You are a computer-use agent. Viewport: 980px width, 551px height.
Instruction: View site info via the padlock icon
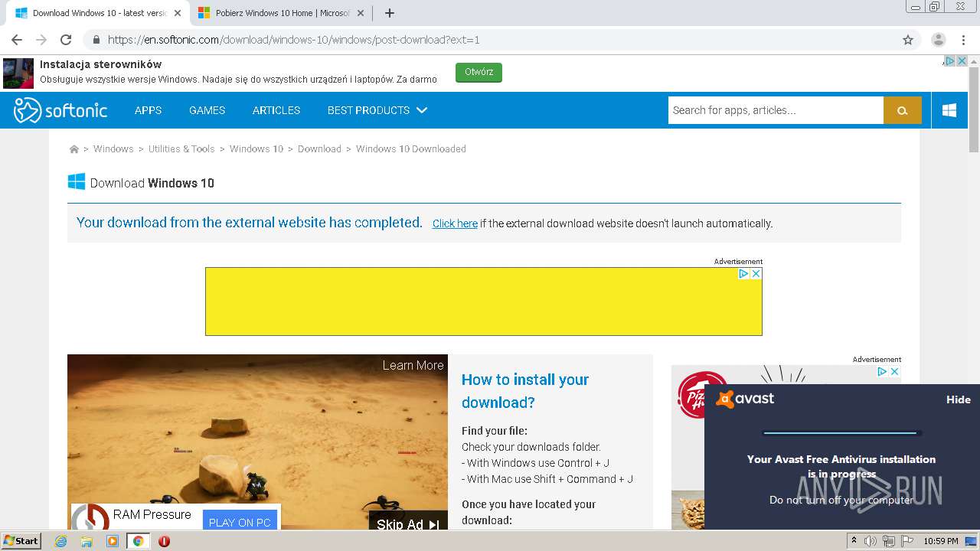96,40
